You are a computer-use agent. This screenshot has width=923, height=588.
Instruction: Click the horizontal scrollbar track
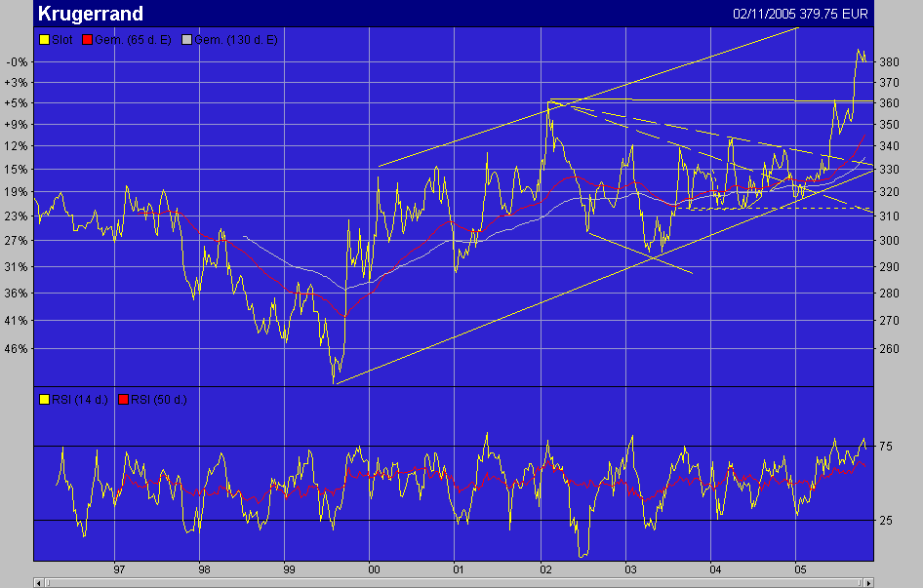454,583
